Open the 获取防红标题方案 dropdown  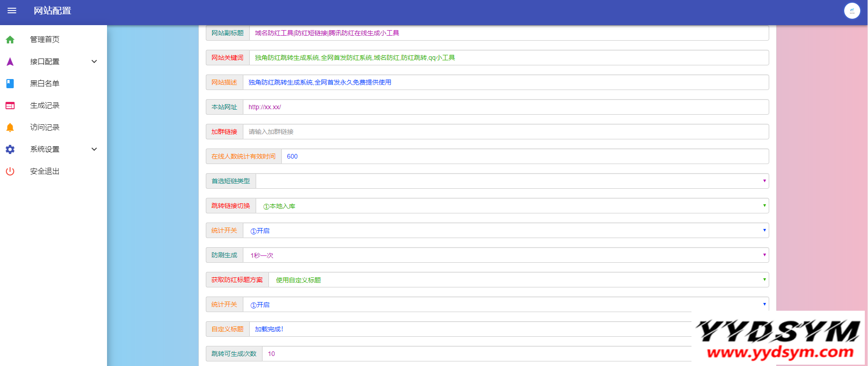(518, 280)
